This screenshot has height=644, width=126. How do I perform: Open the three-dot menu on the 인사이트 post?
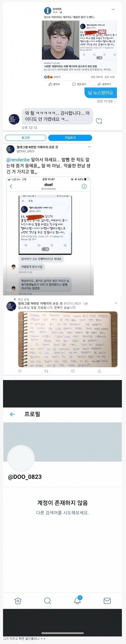[x=113, y=9]
